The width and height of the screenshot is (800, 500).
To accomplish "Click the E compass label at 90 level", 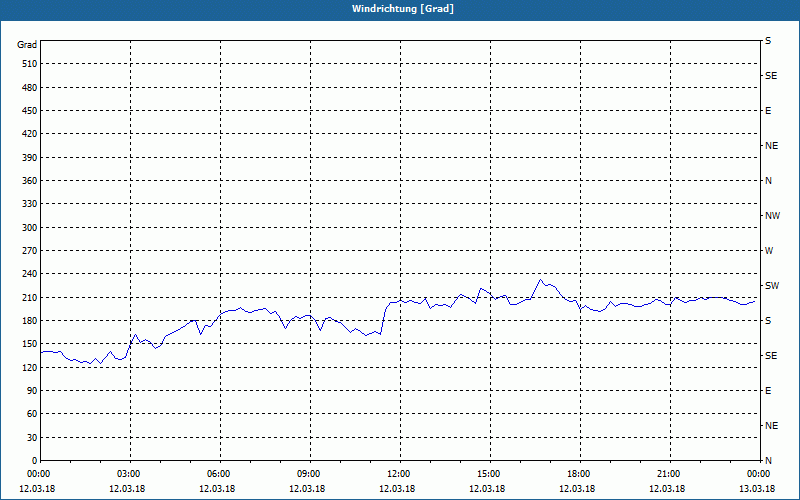I will 768,391.
